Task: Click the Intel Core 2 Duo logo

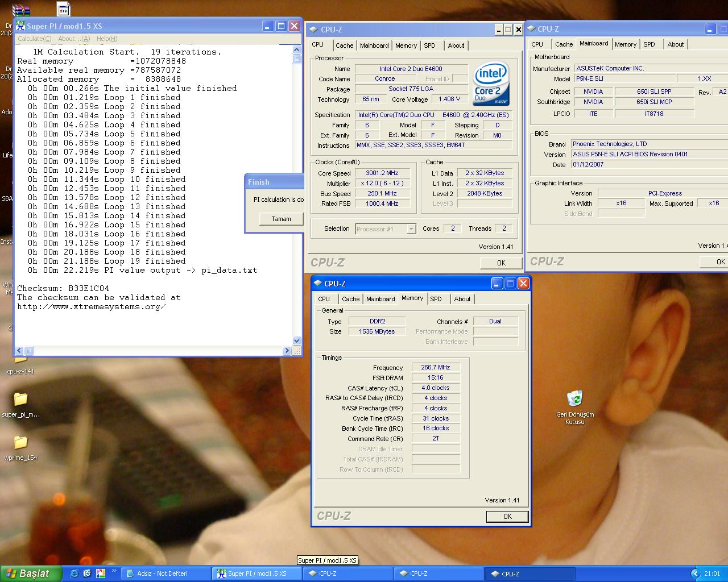Action: [491, 83]
